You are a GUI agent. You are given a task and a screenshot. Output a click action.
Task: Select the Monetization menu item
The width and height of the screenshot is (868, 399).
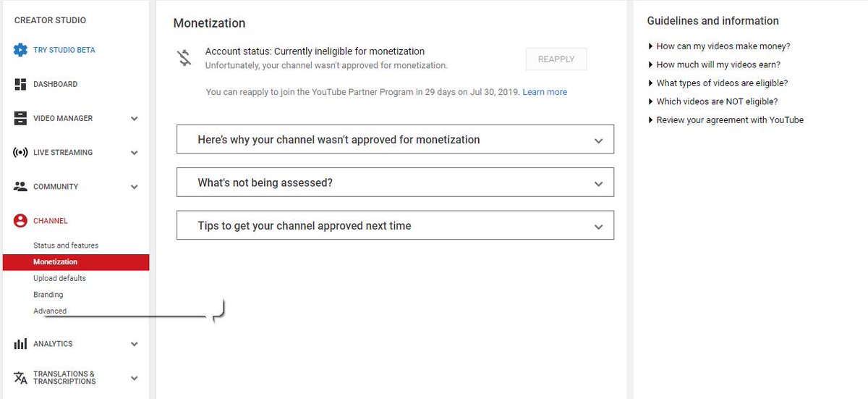76,262
